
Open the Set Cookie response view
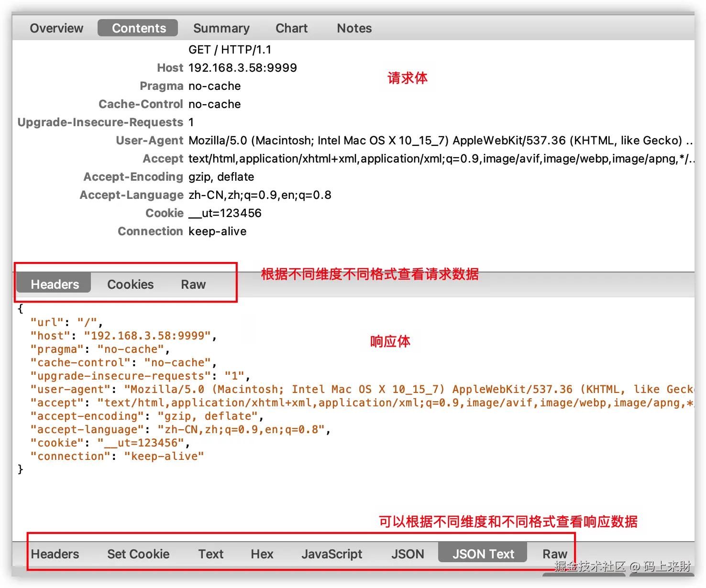point(138,554)
